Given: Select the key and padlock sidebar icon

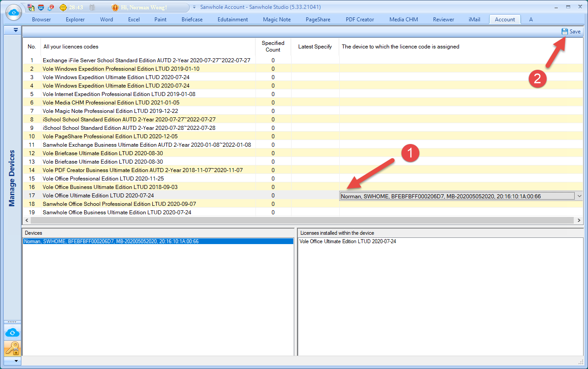Looking at the screenshot, I should 12,349.
